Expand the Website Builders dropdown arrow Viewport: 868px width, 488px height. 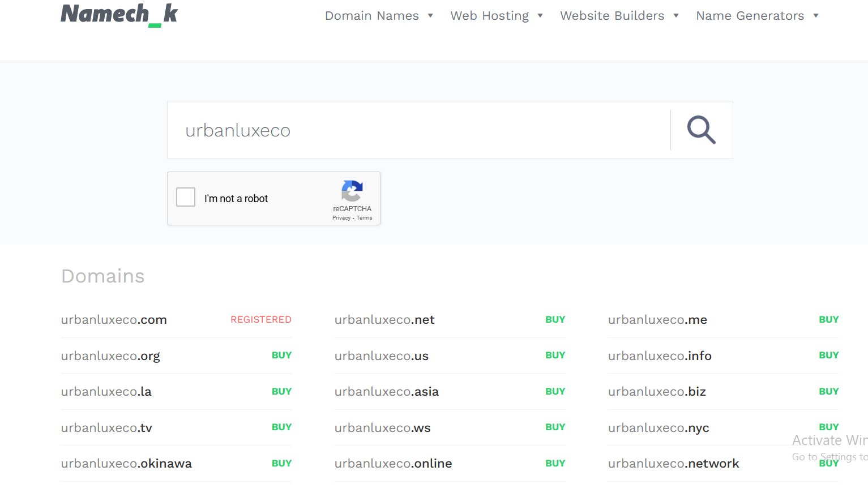pyautogui.click(x=676, y=16)
